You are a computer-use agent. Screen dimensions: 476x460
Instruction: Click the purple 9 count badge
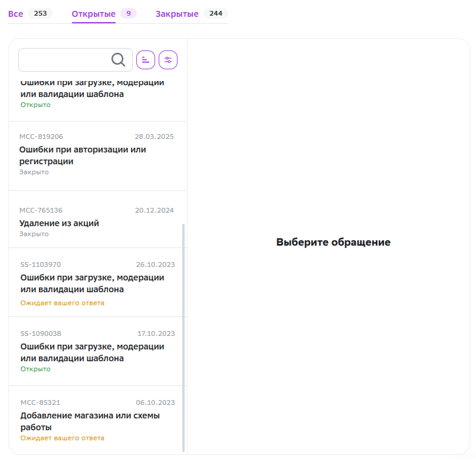[129, 13]
